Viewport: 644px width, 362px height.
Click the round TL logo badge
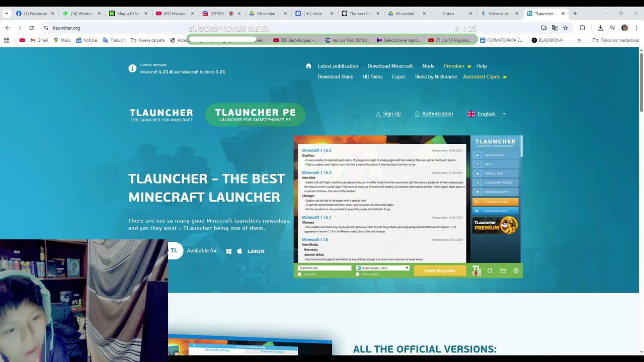tap(174, 250)
